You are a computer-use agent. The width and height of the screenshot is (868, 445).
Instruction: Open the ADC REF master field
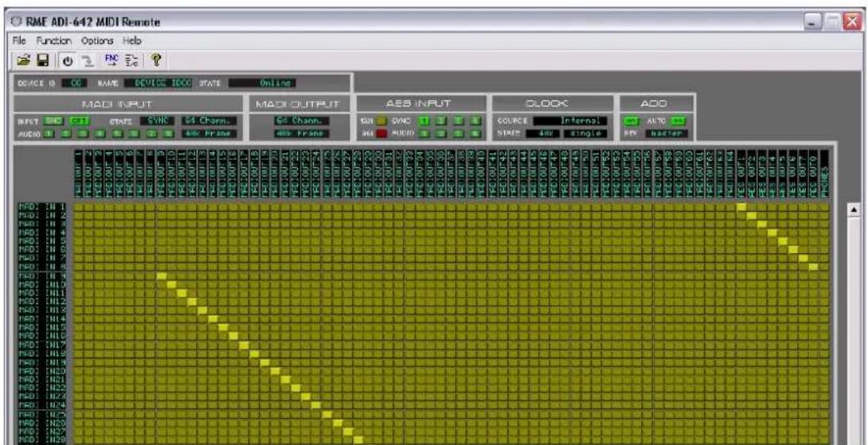click(x=666, y=134)
